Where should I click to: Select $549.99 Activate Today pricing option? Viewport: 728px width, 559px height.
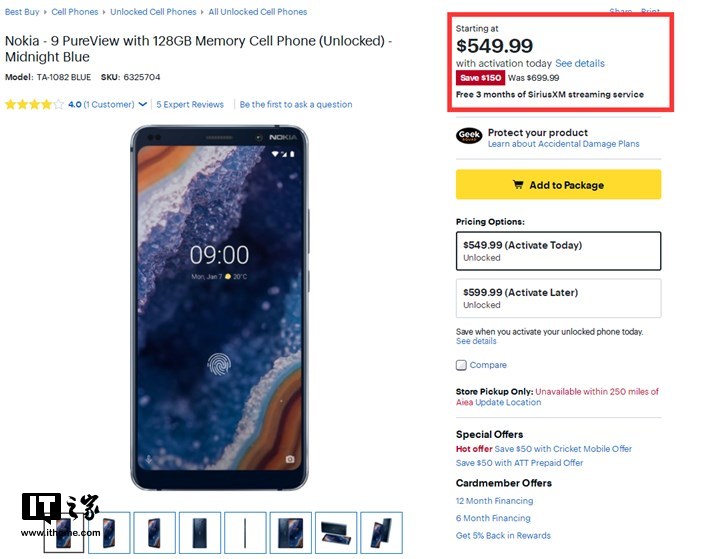pos(558,251)
